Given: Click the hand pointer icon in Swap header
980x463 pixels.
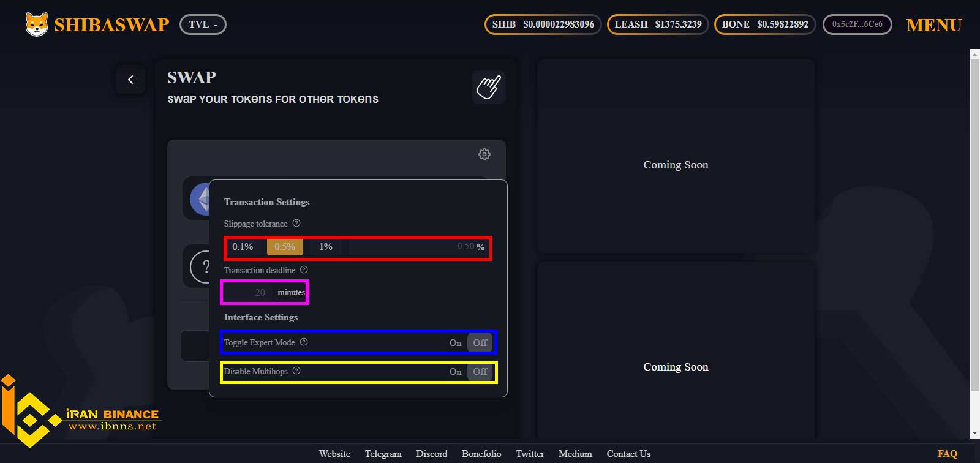Looking at the screenshot, I should tap(489, 87).
